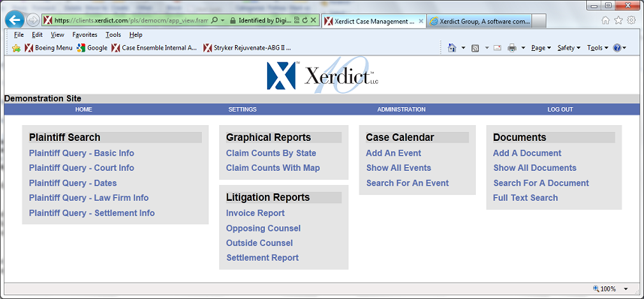Screen dimensions: 644x299
Task: Click the browser Back arrow button
Action: click(15, 19)
